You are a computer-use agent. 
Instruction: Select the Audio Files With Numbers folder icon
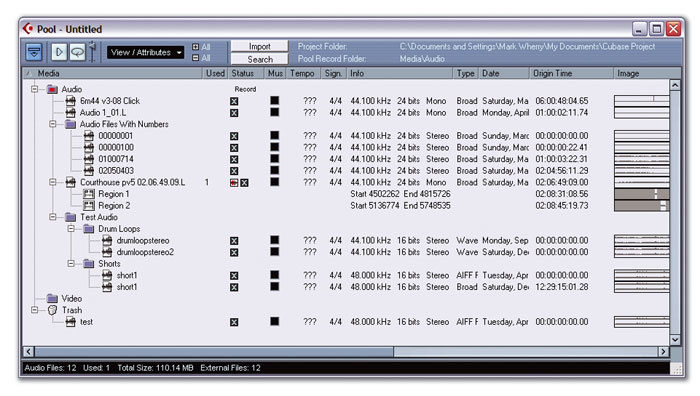pos(71,124)
